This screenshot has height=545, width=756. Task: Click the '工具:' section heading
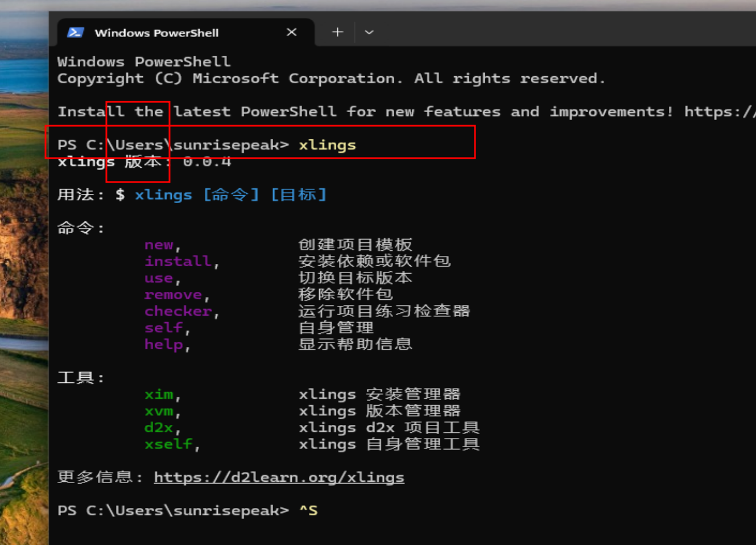(81, 378)
